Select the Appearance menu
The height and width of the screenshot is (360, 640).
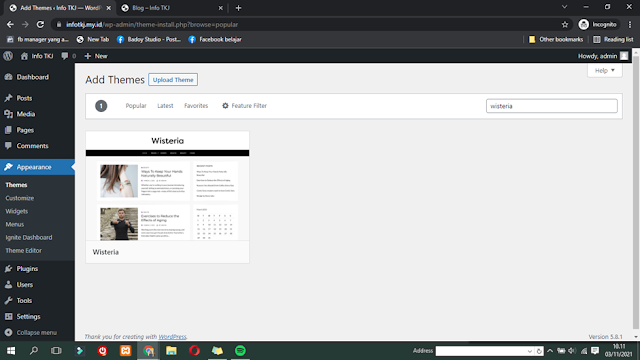[37, 167]
